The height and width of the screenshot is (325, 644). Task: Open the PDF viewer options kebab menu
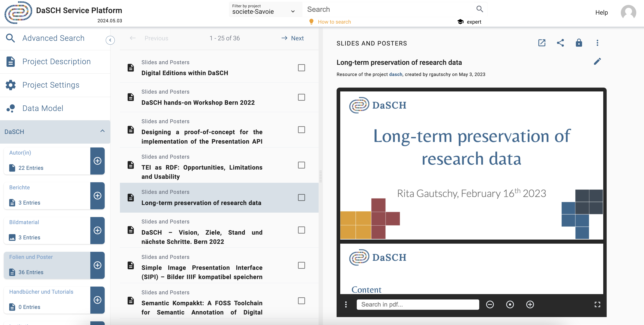[x=346, y=304]
